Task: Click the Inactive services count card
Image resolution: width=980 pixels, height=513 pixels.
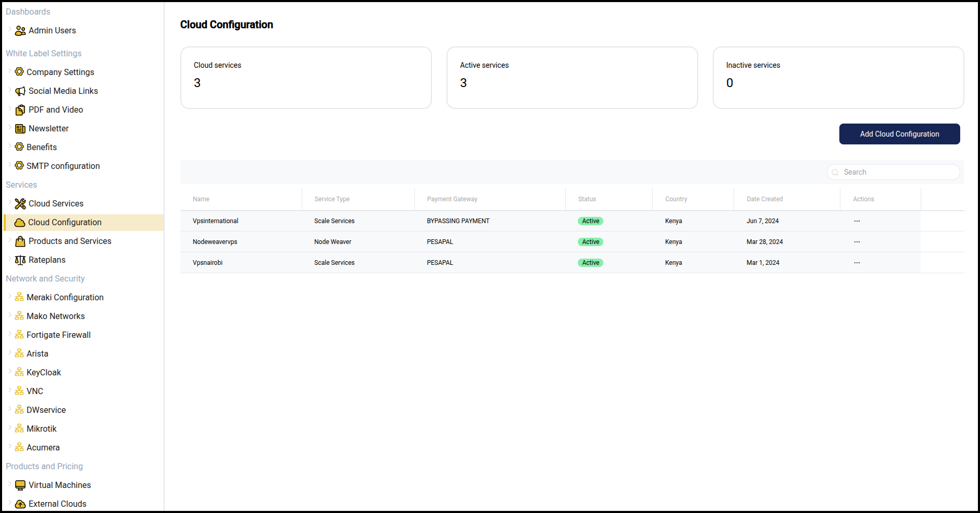Action: (838, 78)
